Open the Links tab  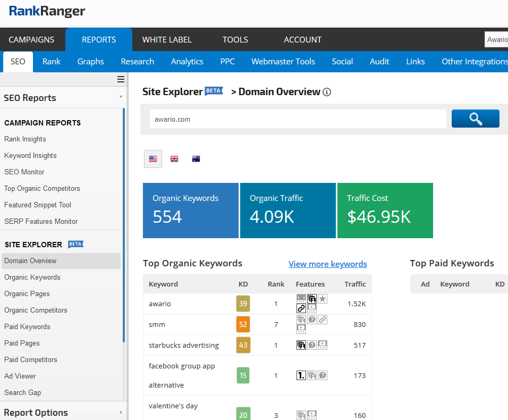click(x=416, y=62)
